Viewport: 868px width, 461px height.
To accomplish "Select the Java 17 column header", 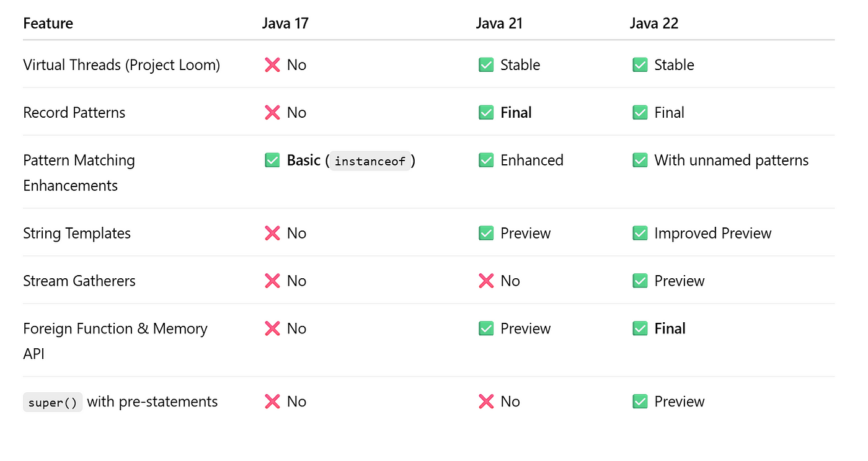I will (285, 24).
